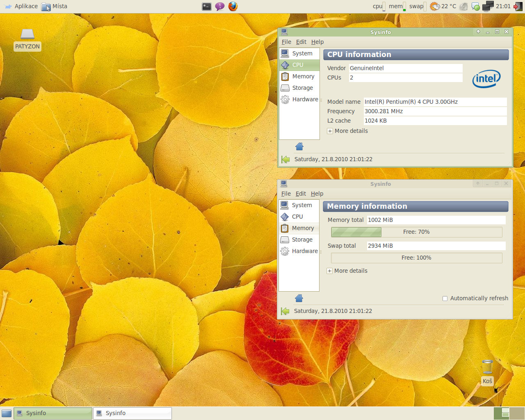Image resolution: width=525 pixels, height=420 pixels.
Task: Click the Model name value field
Action: (x=435, y=102)
